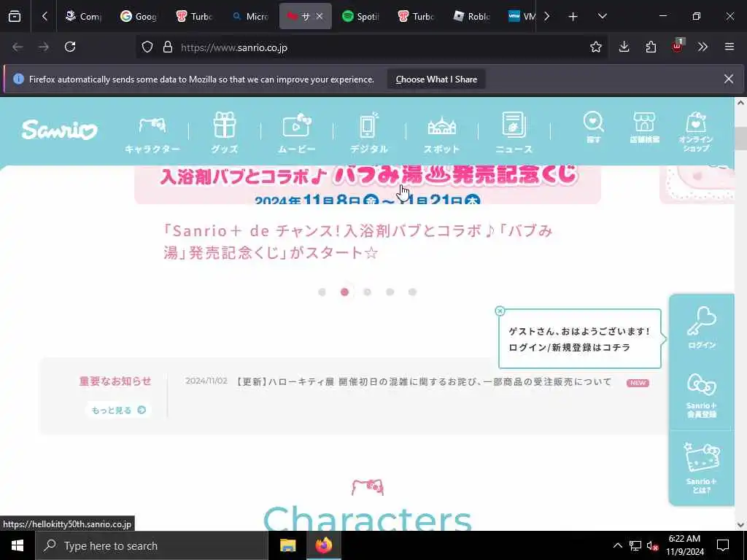The image size is (747, 560).
Task: Open the Firefox hamburger application menu
Action: click(x=729, y=47)
